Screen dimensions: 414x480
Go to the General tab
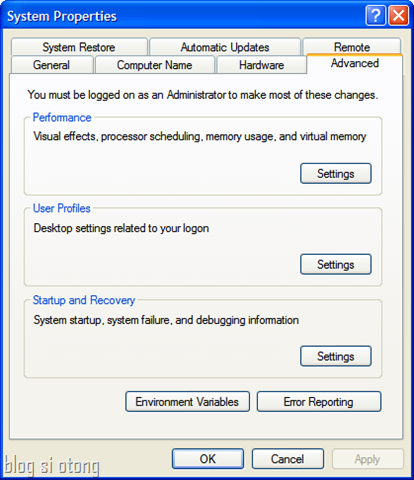tap(52, 65)
